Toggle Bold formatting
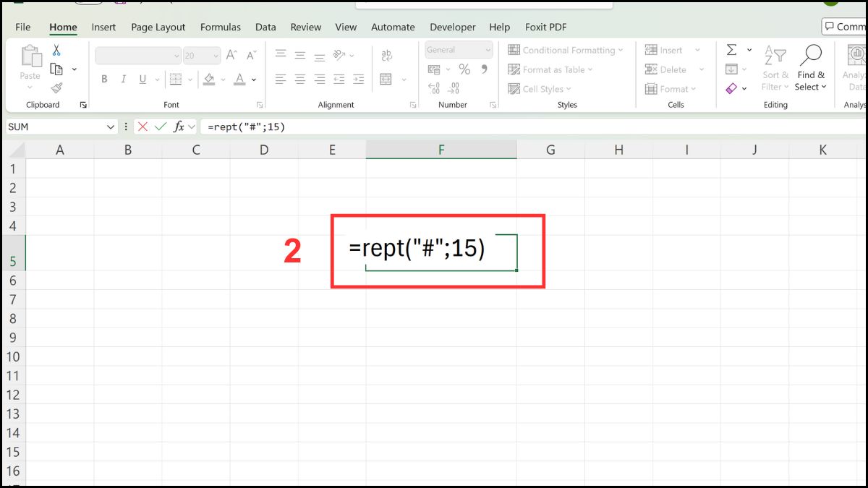 (x=104, y=78)
